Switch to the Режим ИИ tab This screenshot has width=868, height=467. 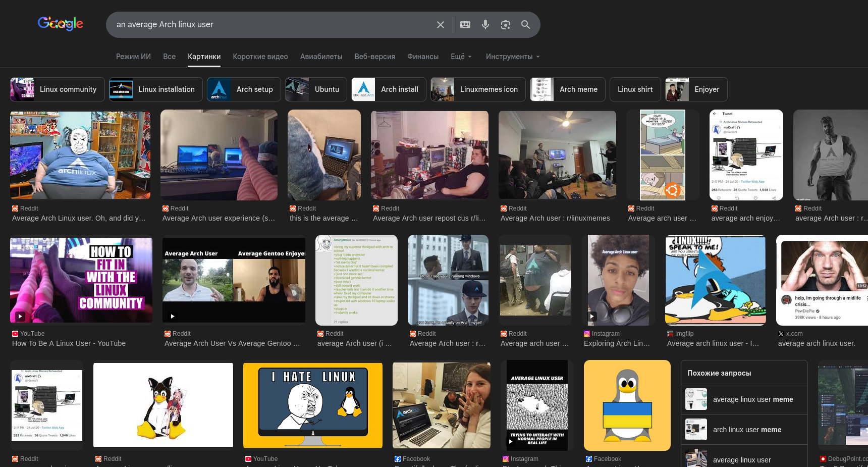pos(133,57)
